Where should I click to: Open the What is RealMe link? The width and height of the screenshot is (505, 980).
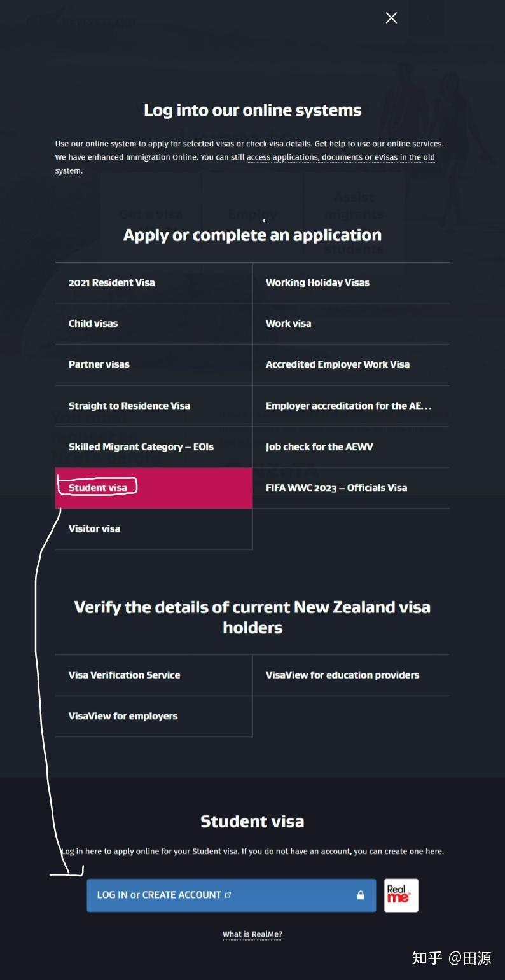pyautogui.click(x=252, y=934)
